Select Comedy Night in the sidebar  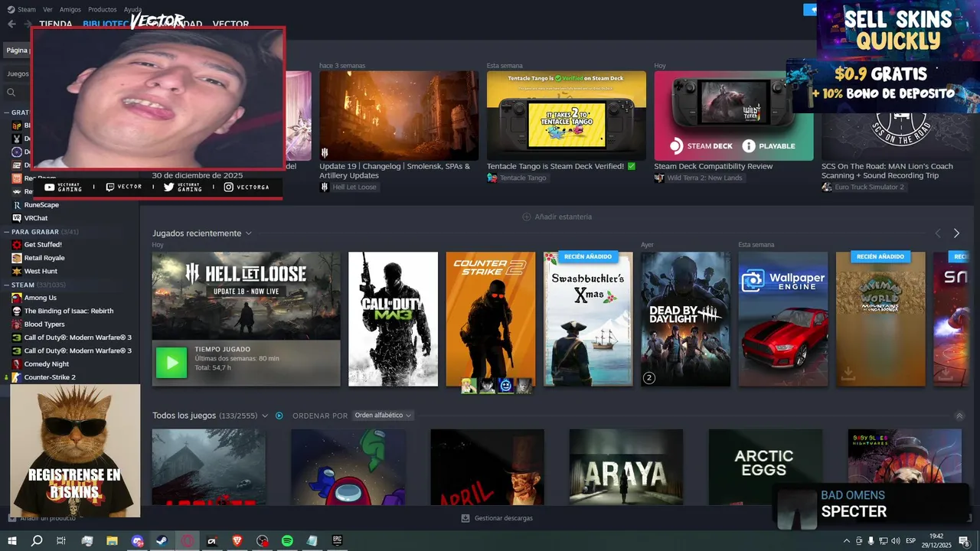tap(47, 364)
